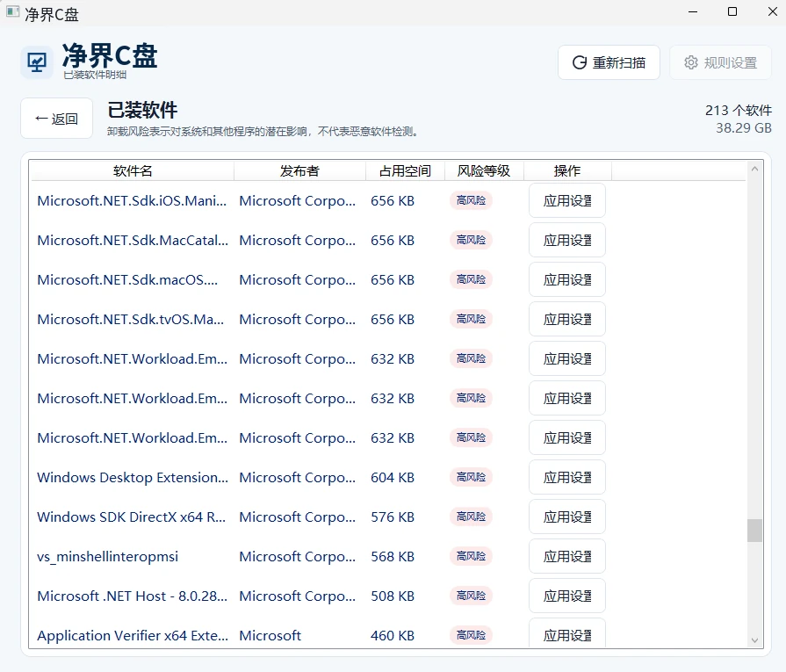Open 应用设置 for Application Verifier x64 Exte...

[x=567, y=634]
